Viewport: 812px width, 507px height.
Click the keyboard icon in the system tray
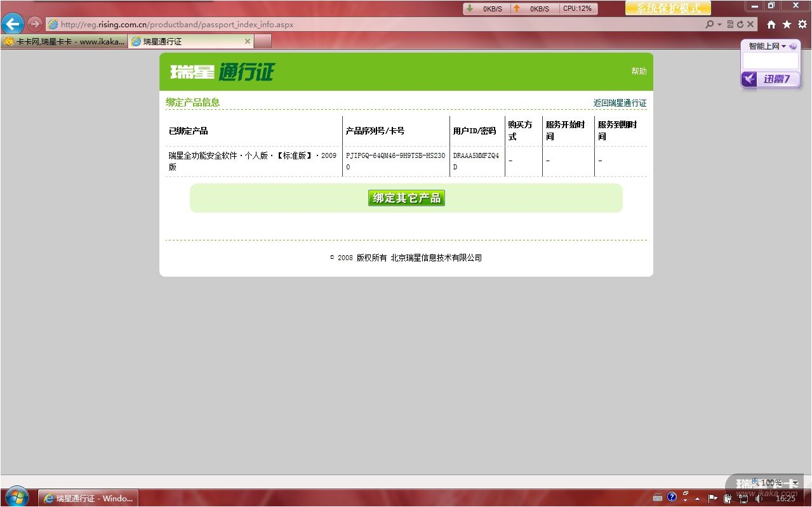[658, 497]
